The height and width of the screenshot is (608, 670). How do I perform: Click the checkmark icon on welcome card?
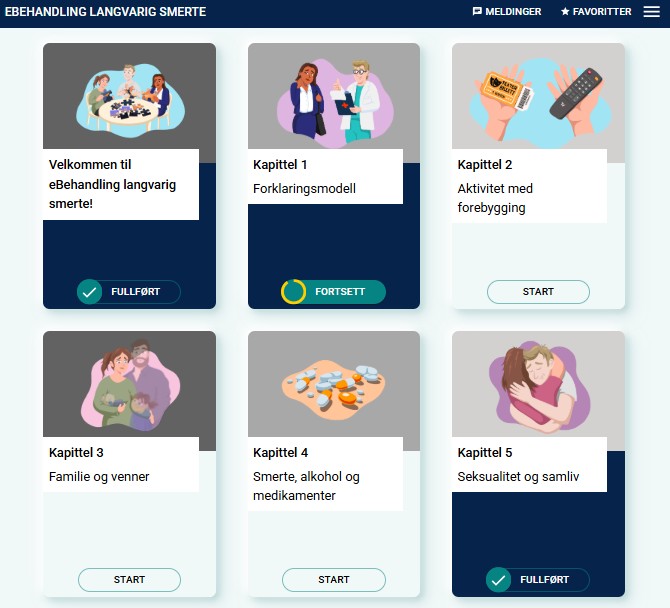[x=89, y=292]
